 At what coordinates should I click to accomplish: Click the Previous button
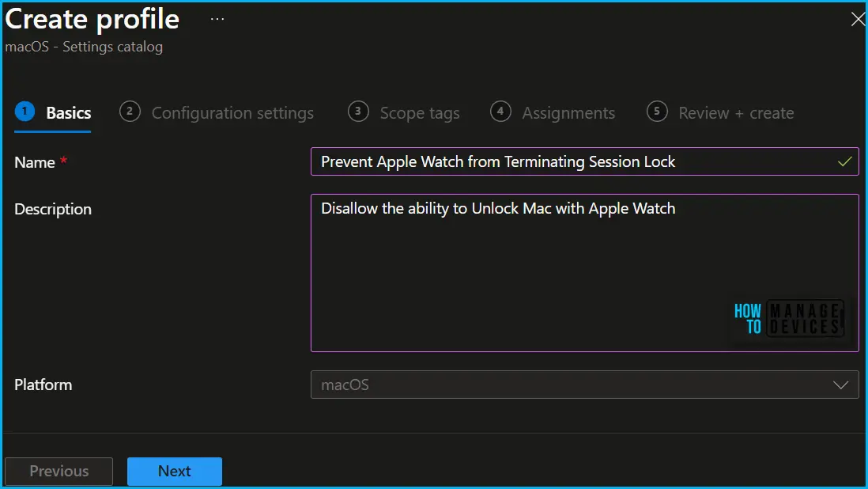coord(58,472)
